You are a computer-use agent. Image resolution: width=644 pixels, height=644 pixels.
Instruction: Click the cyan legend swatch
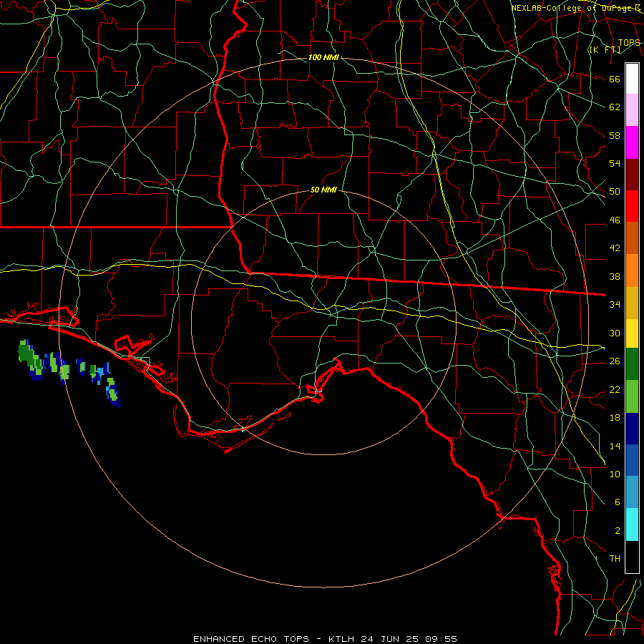pyautogui.click(x=632, y=525)
